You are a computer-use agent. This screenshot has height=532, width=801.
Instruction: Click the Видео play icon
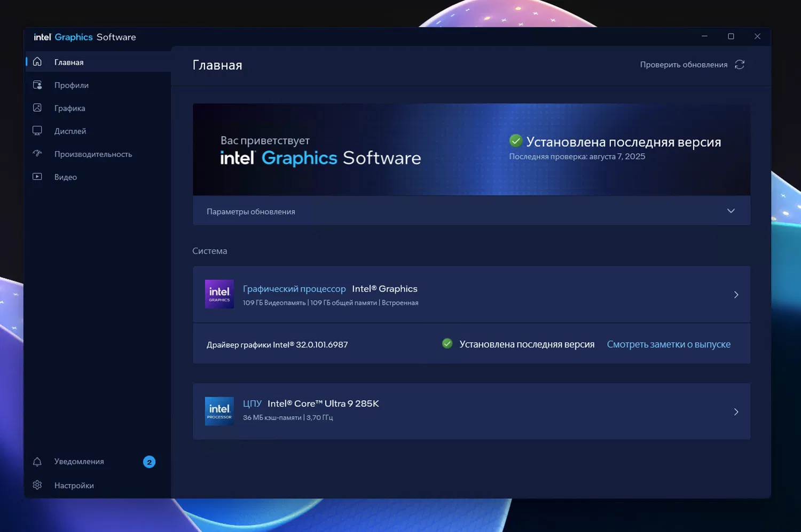[37, 177]
